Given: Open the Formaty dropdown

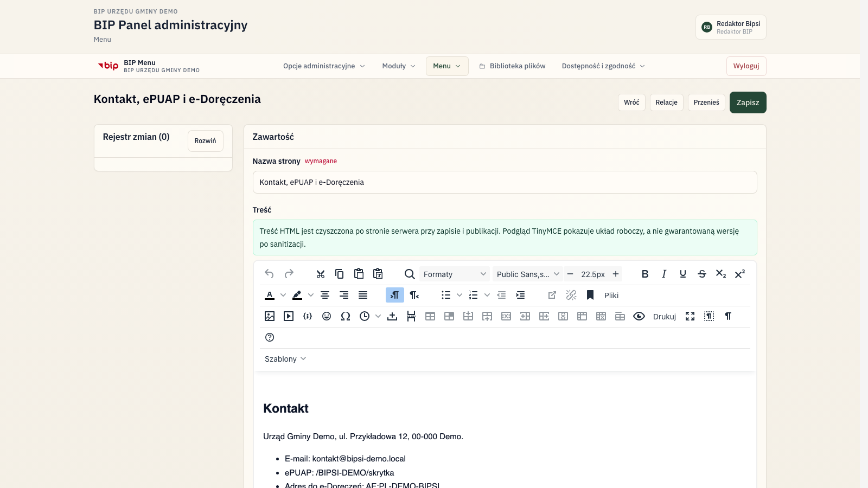Looking at the screenshot, I should (455, 274).
